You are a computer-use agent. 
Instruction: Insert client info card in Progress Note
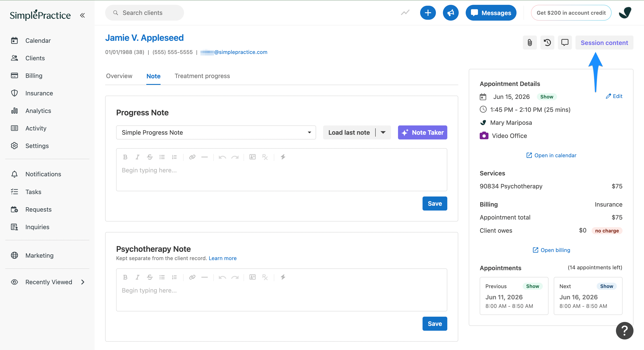253,157
